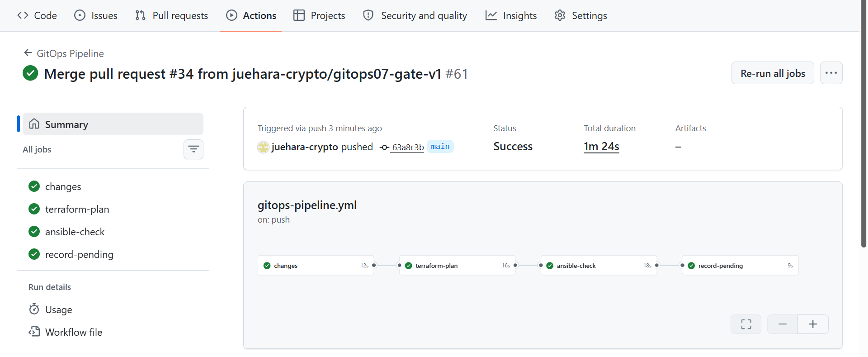Screen dimensions: 868x357
Task: Click the ansible-check node in workflow graph
Action: 599,266
